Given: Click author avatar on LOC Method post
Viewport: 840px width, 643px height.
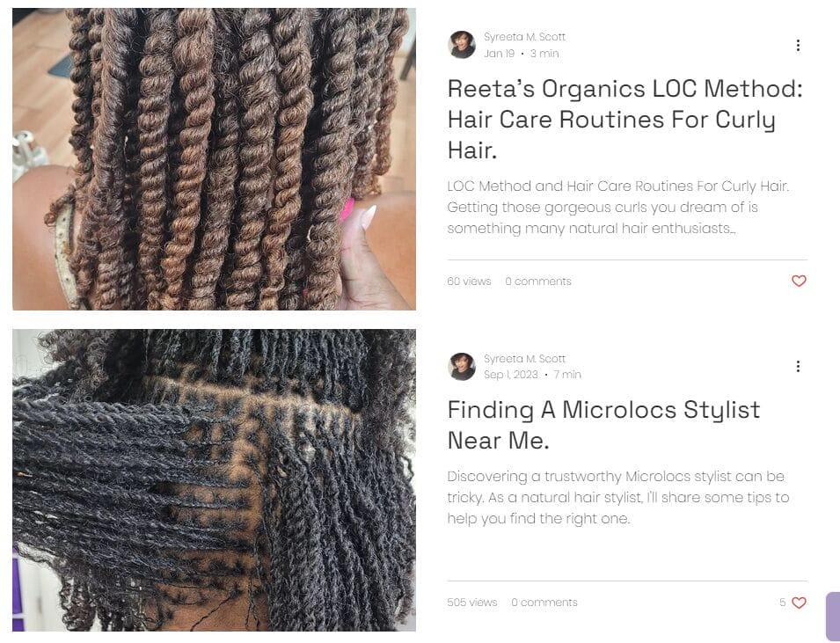Looking at the screenshot, I should pyautogui.click(x=461, y=45).
